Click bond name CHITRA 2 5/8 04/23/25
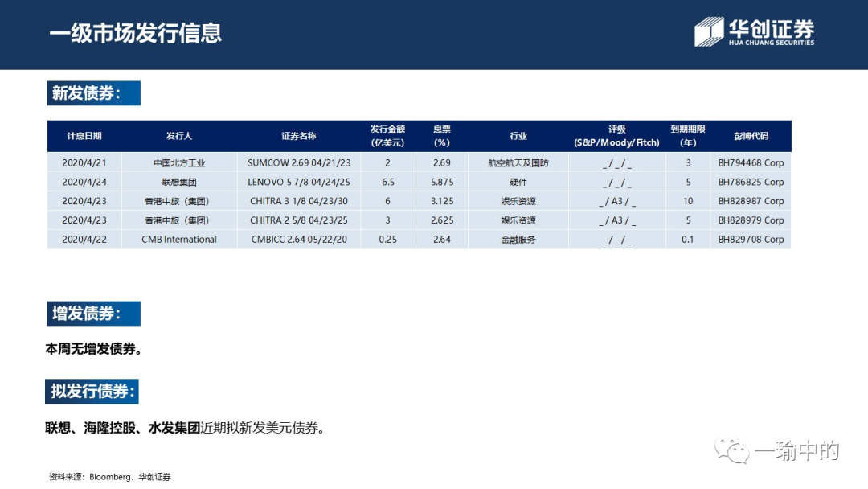This screenshot has height=489, width=868. (299, 220)
